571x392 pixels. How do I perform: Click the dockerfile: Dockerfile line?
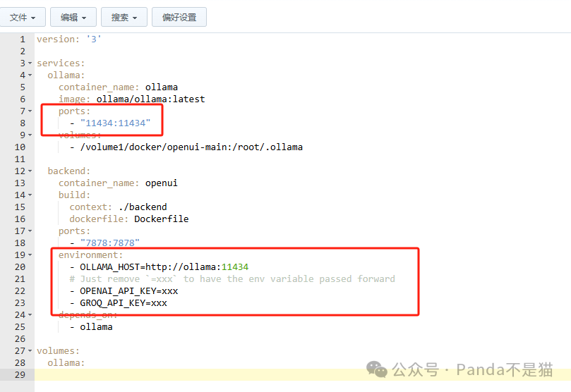pos(129,219)
